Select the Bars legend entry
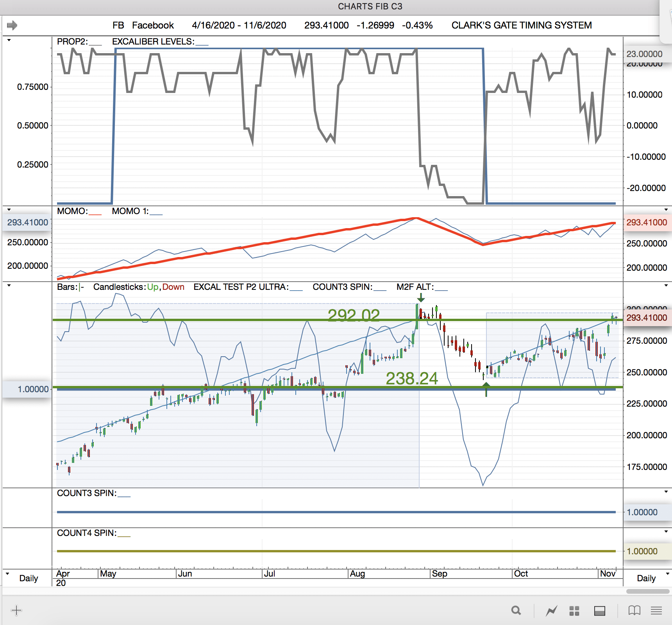 point(70,287)
